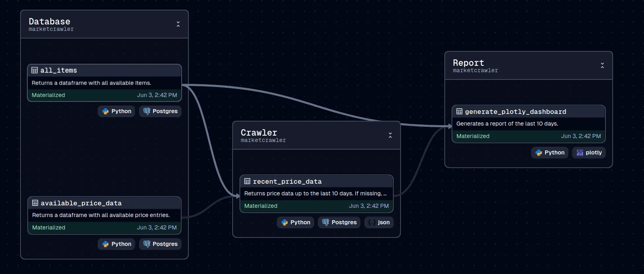Click marketcrawler label under Crawler title
Viewport: 644px width, 274px height.
click(x=263, y=140)
